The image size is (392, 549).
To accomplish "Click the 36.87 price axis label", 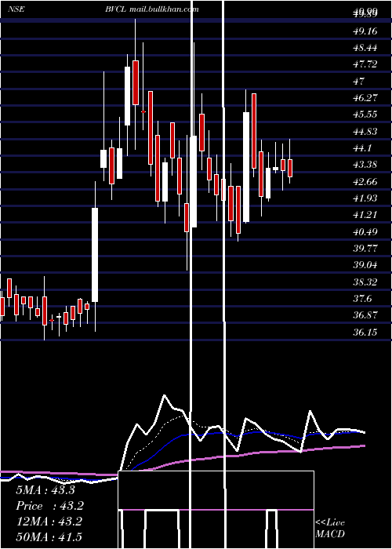I will 365,314.
